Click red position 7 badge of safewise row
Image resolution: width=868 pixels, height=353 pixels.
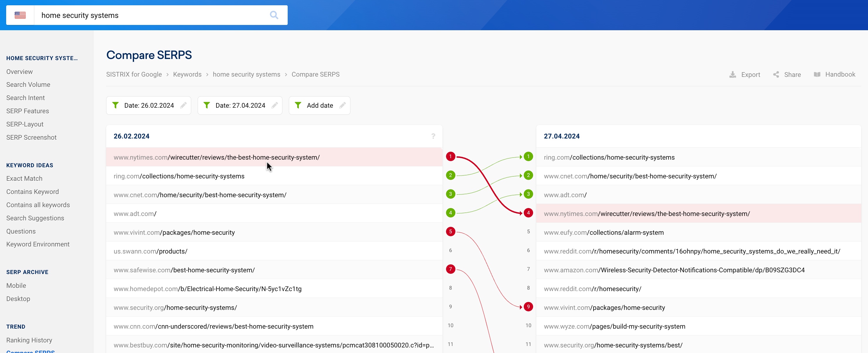(x=450, y=269)
